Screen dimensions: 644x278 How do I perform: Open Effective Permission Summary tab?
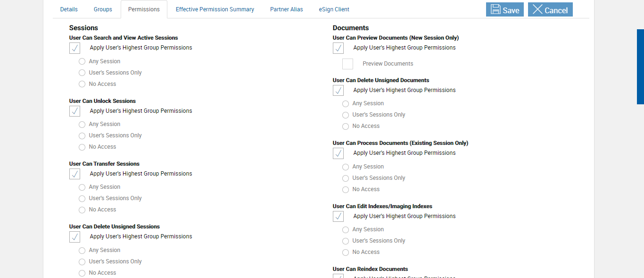coord(215,9)
